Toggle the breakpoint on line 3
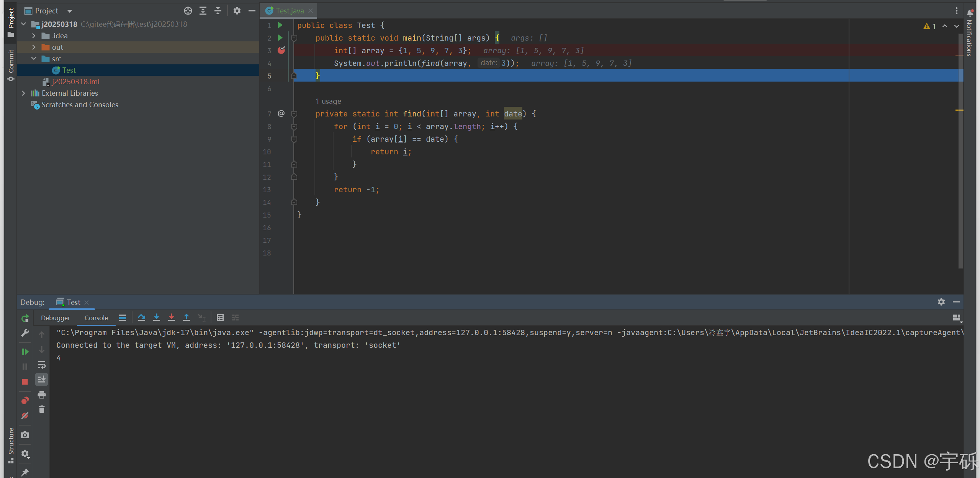980x478 pixels. [281, 50]
